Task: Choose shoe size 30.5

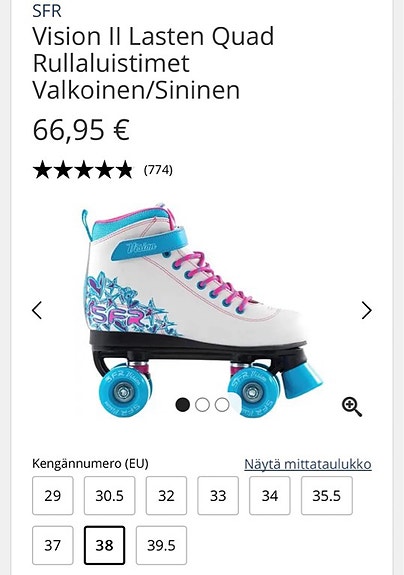Action: point(109,495)
